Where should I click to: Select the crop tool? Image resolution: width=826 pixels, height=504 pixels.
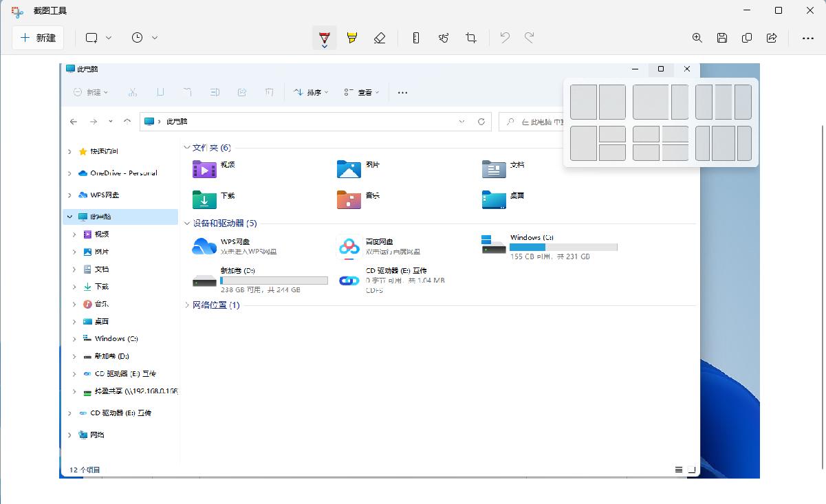click(x=471, y=38)
